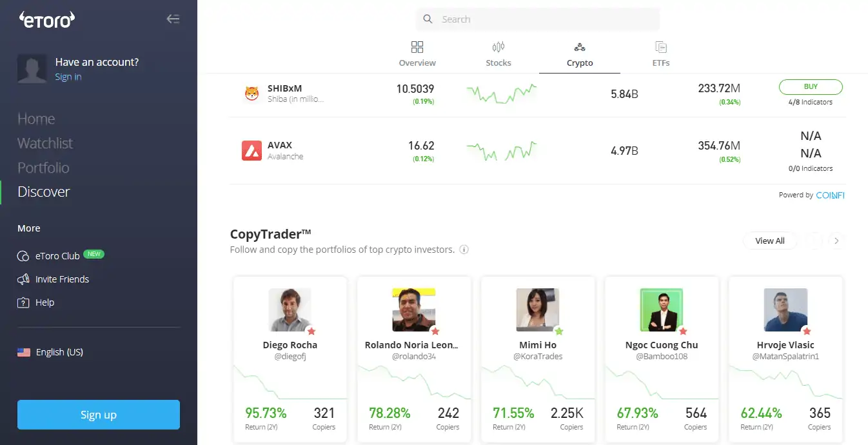The height and width of the screenshot is (445, 868).
Task: Click the US flag language icon
Action: (x=24, y=352)
